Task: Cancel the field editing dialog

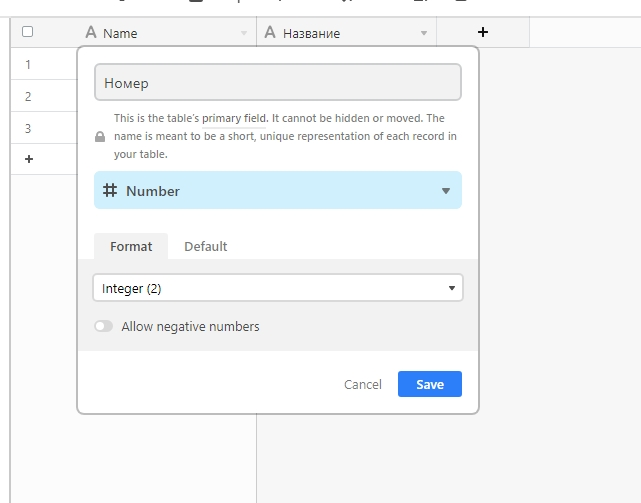Action: [363, 384]
